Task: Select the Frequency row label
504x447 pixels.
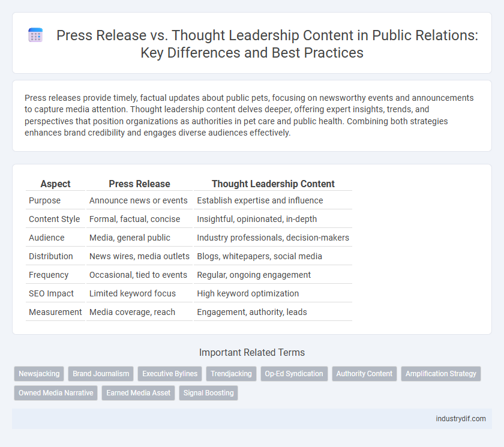Action: [49, 275]
